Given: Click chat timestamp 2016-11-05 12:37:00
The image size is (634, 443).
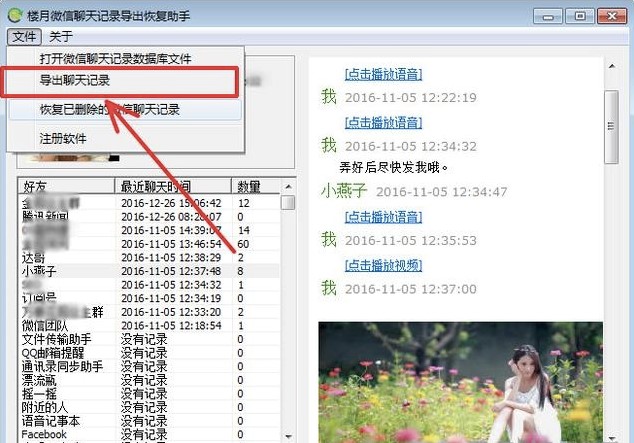Looking at the screenshot, I should tap(411, 289).
